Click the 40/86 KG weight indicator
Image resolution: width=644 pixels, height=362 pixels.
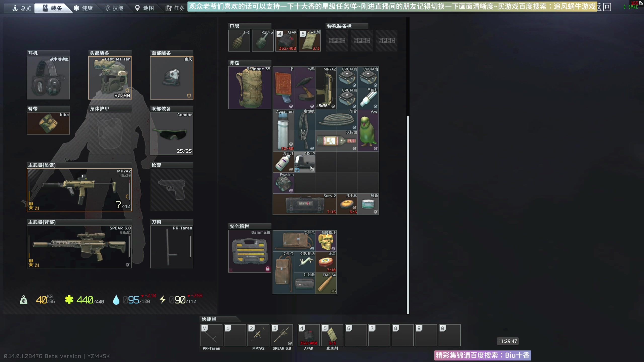click(46, 299)
